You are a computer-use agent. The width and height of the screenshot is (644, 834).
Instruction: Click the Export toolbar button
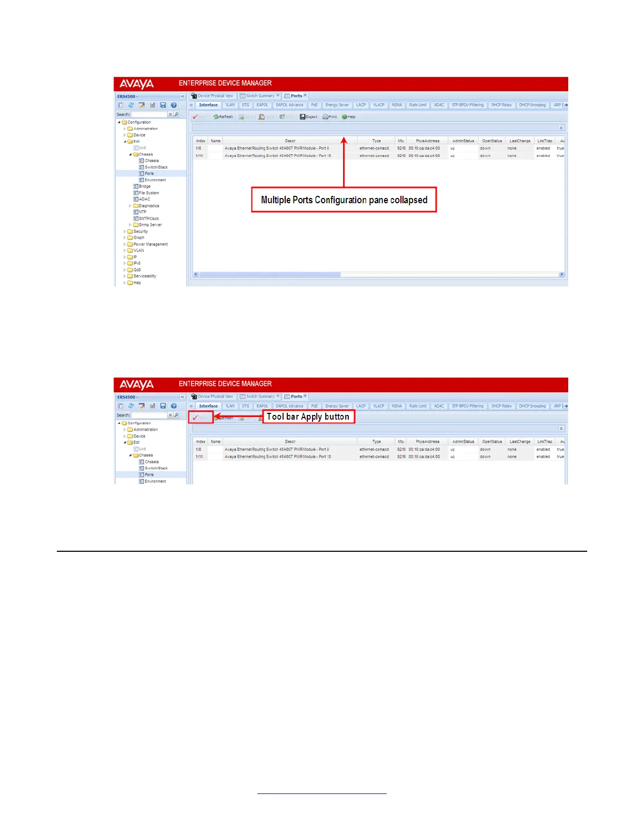[309, 117]
